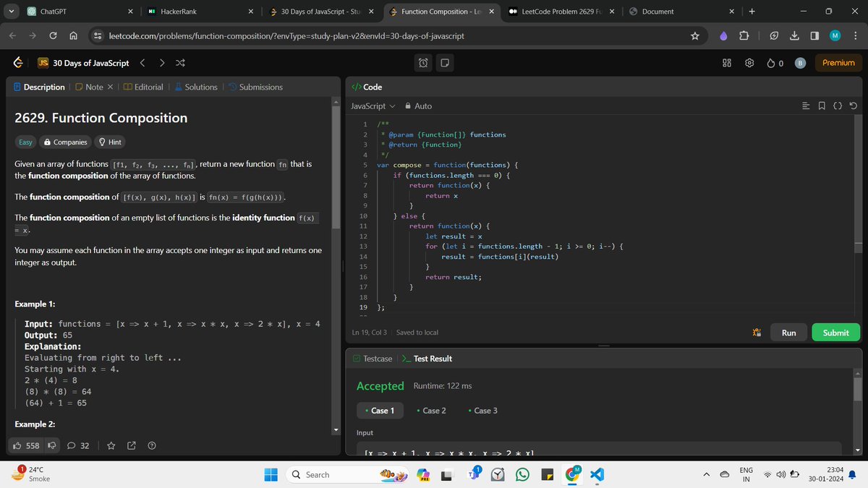Open LeetCode settings via the gear icon
The width and height of the screenshot is (868, 488).
(x=749, y=63)
